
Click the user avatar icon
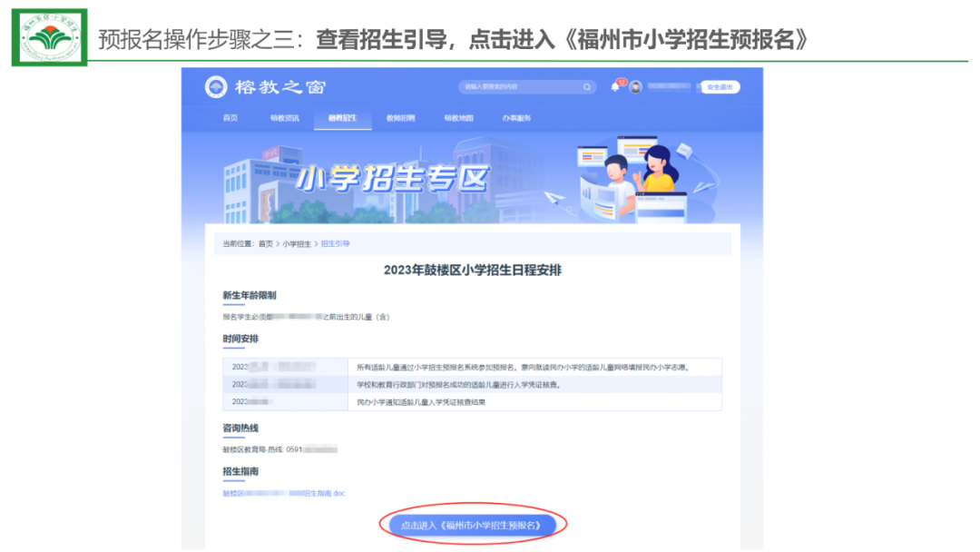tap(636, 87)
